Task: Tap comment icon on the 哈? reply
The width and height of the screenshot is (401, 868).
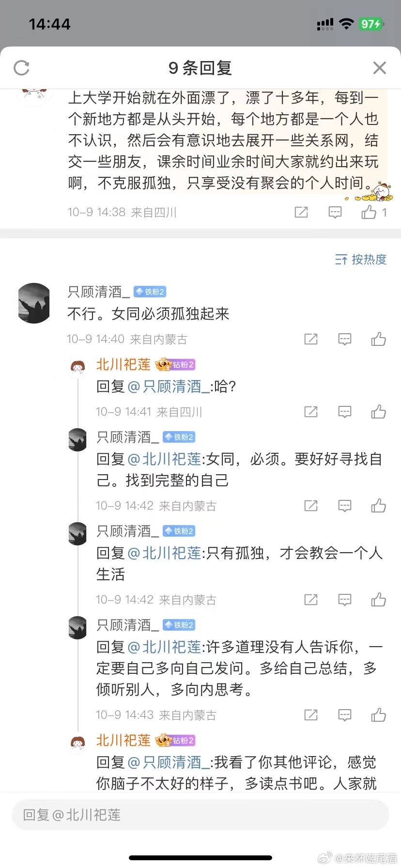Action: (x=344, y=412)
